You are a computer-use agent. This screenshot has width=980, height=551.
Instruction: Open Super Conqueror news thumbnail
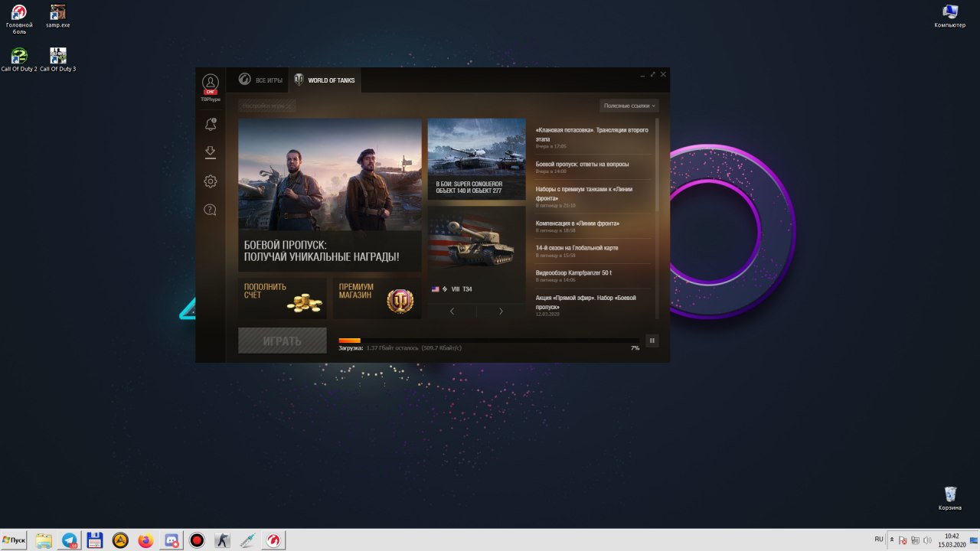pyautogui.click(x=477, y=159)
